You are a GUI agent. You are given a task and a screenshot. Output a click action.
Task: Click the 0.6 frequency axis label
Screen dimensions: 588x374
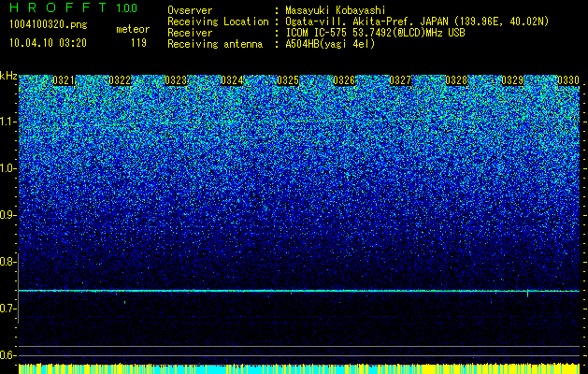coord(7,355)
